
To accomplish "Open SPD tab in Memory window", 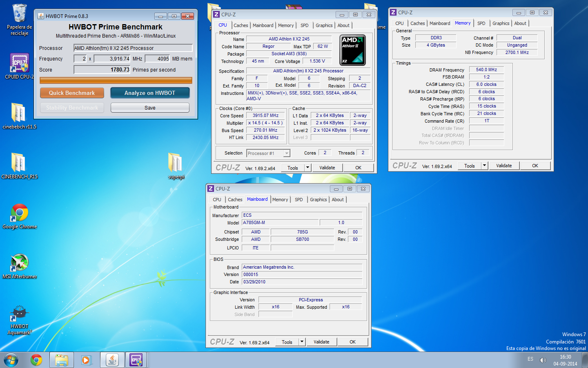I will pos(481,23).
